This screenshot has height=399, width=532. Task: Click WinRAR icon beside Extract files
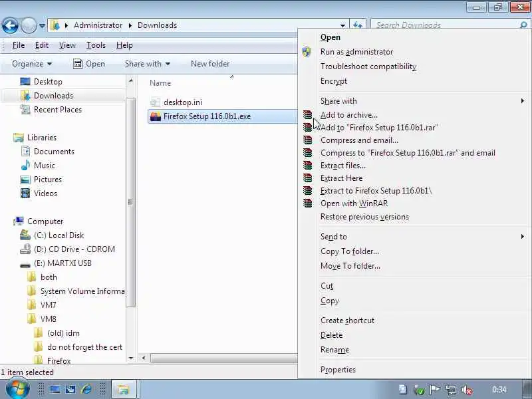click(307, 165)
